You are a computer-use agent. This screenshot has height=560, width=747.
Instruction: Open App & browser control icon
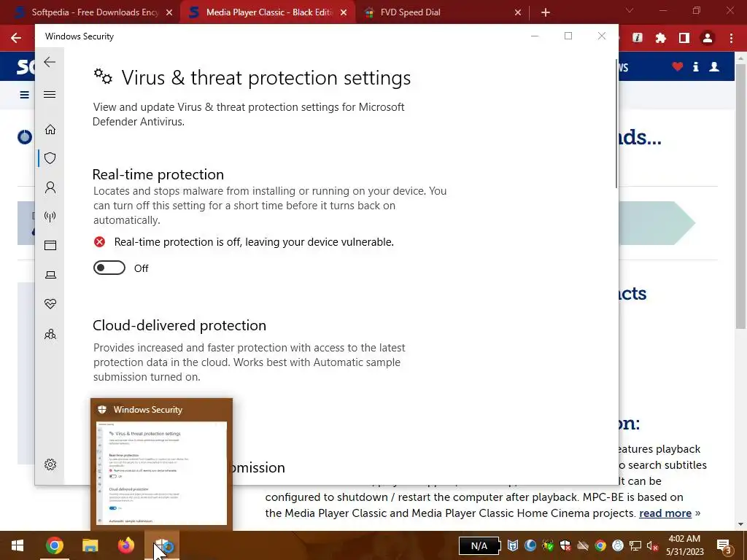50,245
